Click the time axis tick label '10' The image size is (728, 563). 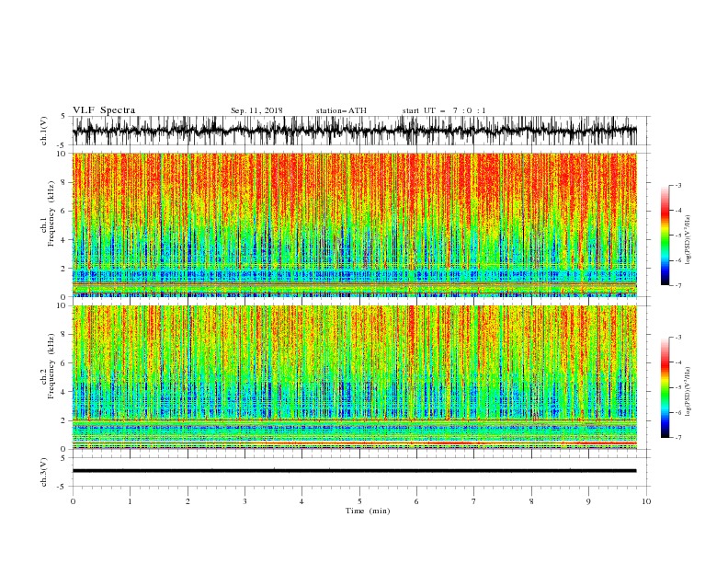(646, 501)
